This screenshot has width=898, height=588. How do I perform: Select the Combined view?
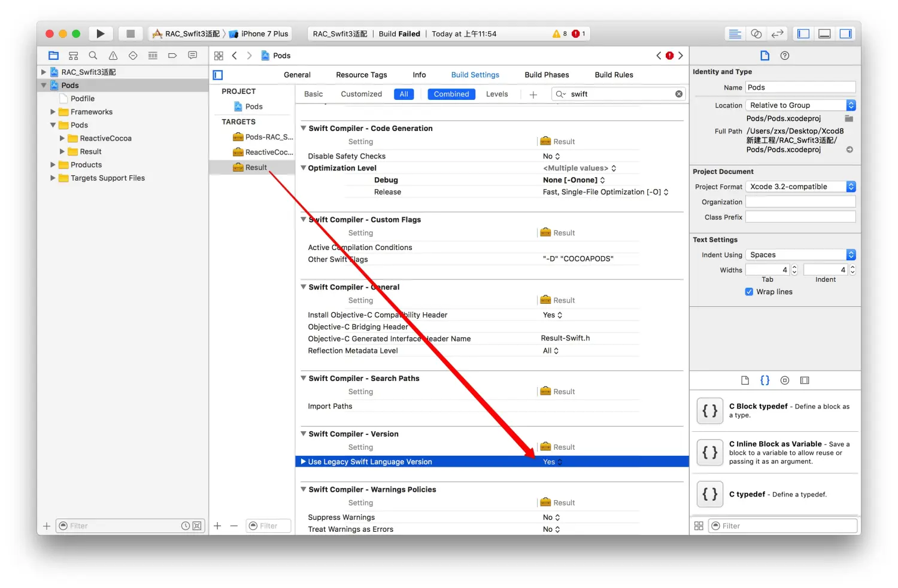[x=451, y=94]
